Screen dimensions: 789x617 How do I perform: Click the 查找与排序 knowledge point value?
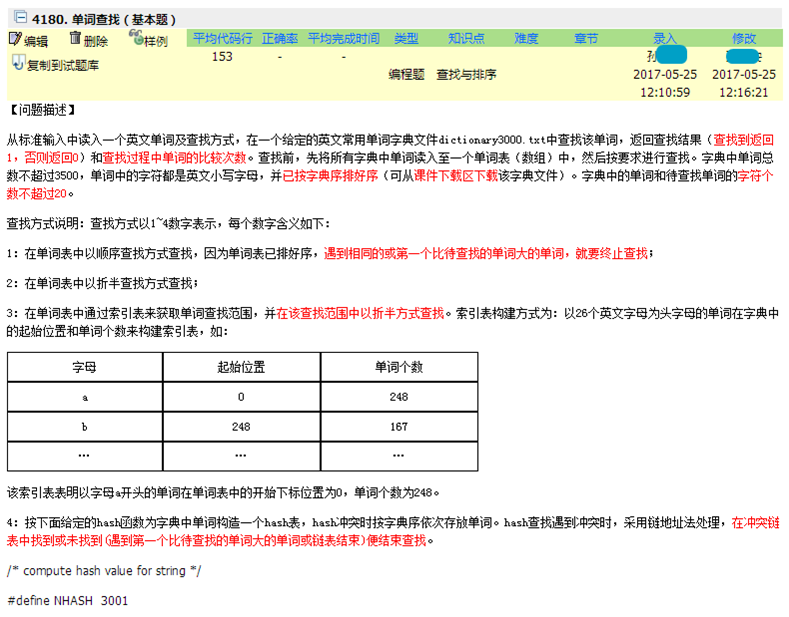pyautogui.click(x=466, y=74)
